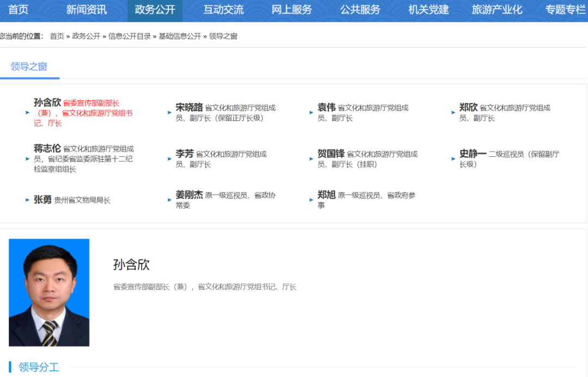Viewport: 588px width, 377px height.
Task: Click the arrow bullet beside 郑欣
Action: pyautogui.click(x=454, y=113)
